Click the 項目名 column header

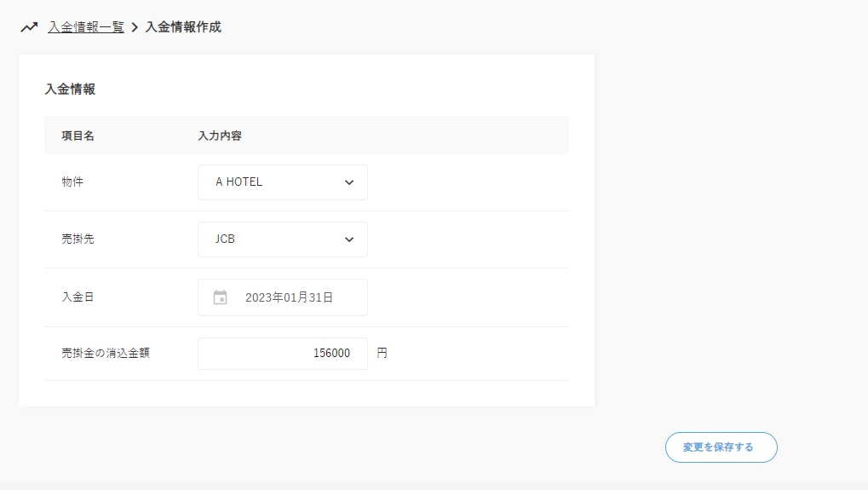click(78, 135)
